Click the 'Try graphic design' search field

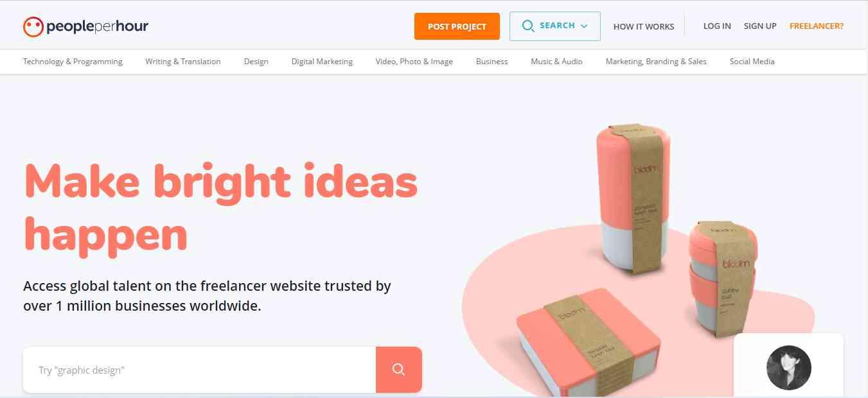tap(200, 370)
